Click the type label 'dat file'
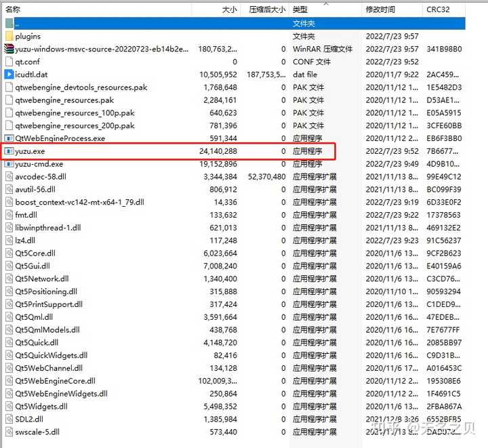 click(305, 75)
